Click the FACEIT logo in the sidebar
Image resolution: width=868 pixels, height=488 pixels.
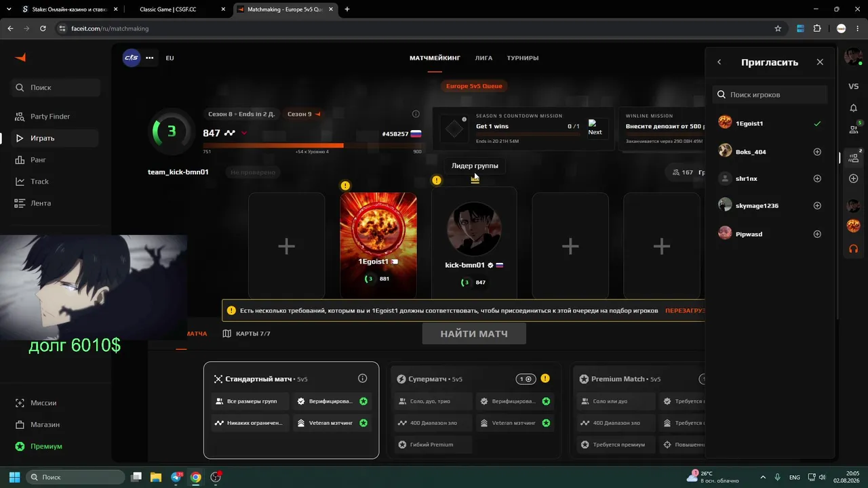tap(20, 58)
